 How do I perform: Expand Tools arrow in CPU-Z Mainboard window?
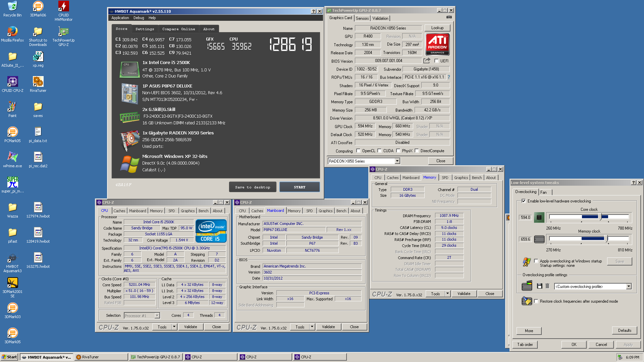(312, 327)
